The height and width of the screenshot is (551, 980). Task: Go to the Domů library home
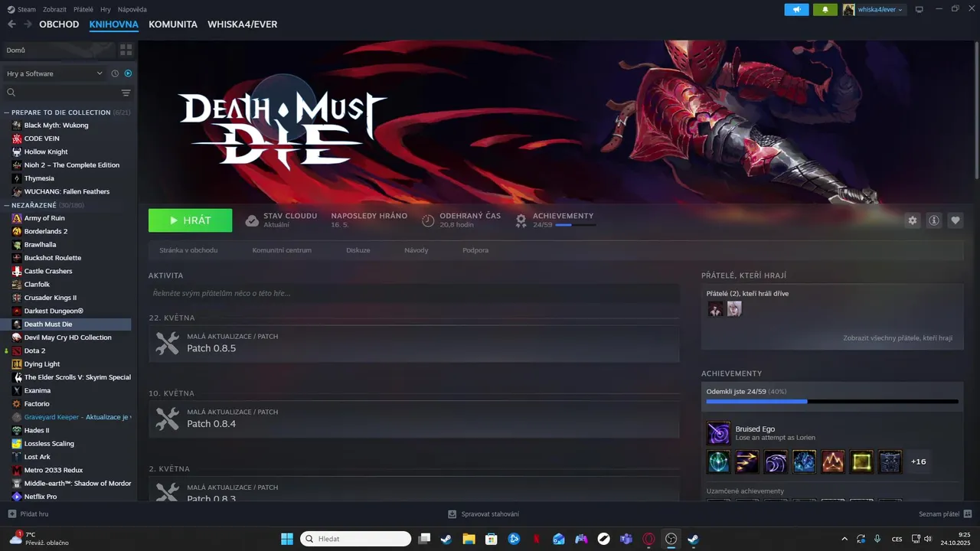pos(57,50)
